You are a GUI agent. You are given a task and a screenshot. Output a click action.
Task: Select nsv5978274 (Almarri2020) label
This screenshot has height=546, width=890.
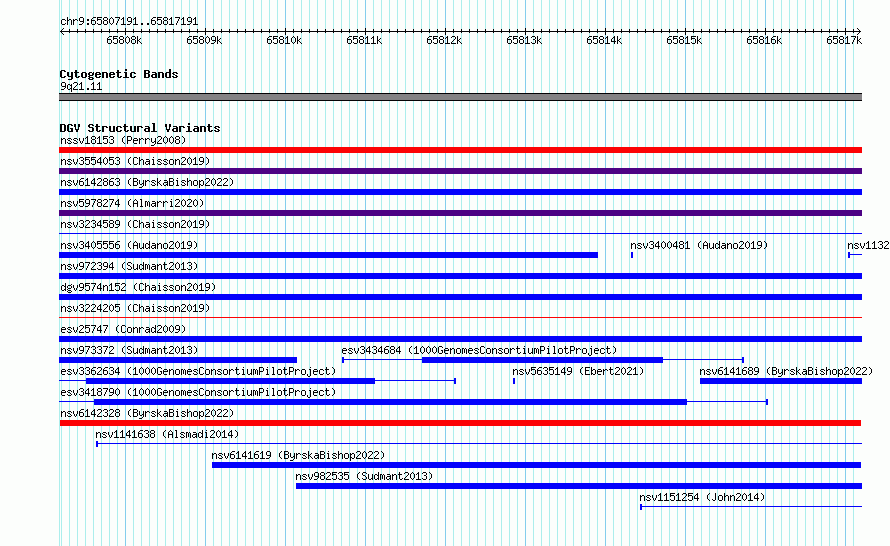coord(132,203)
